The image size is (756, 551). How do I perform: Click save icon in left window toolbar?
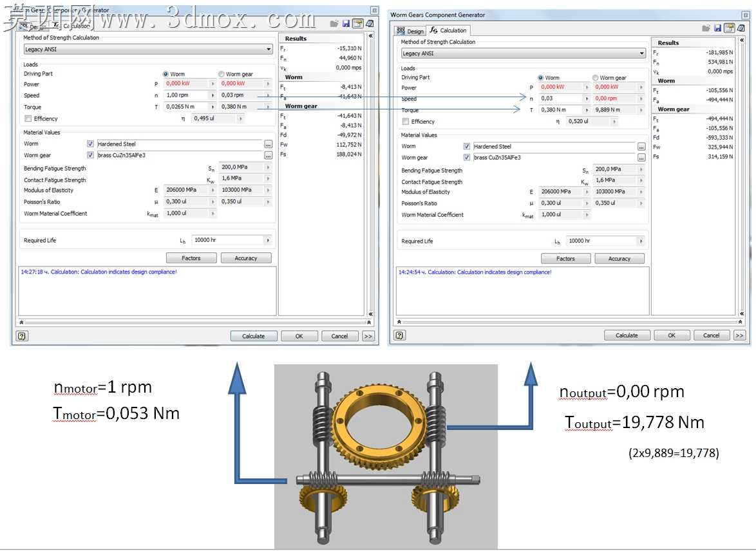346,24
